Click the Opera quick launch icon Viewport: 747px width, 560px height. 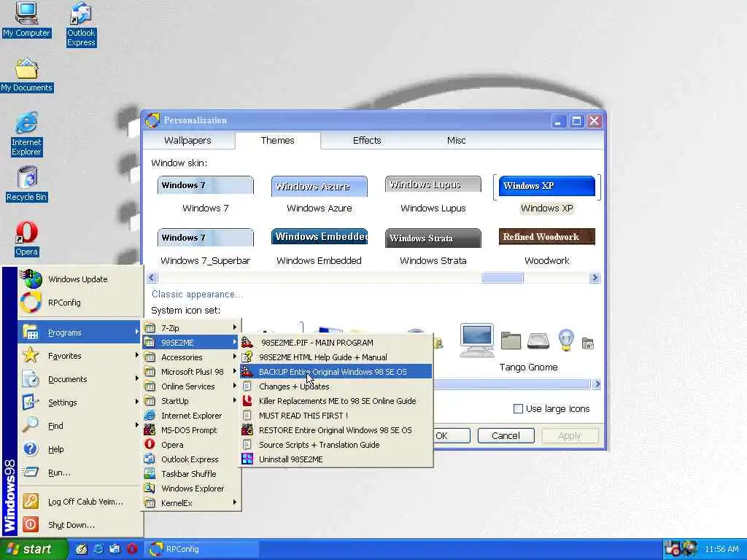(132, 549)
